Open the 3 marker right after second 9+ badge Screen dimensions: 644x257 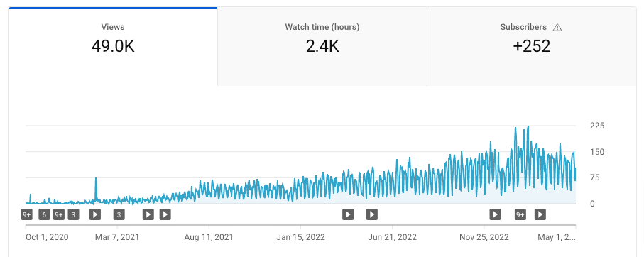point(74,214)
